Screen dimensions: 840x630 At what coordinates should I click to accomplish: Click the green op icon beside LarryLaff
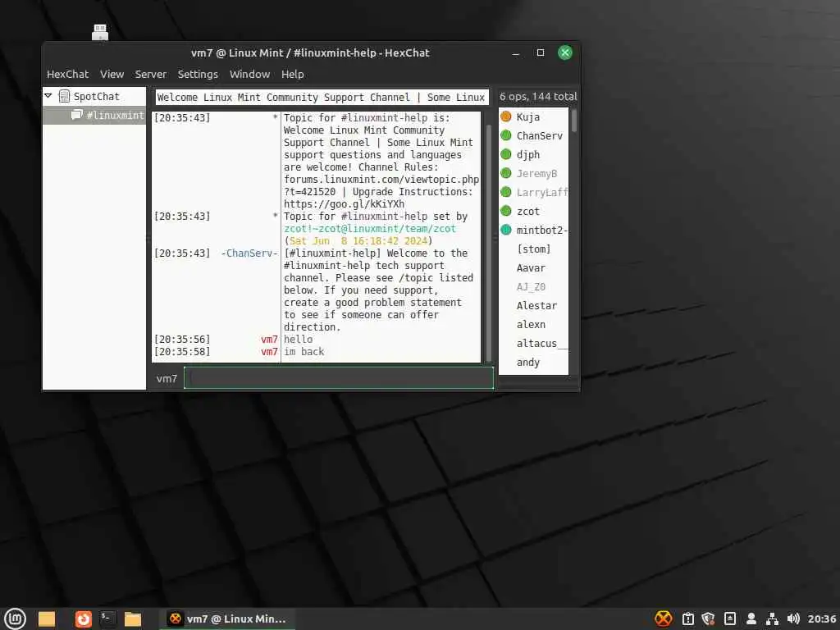point(505,192)
